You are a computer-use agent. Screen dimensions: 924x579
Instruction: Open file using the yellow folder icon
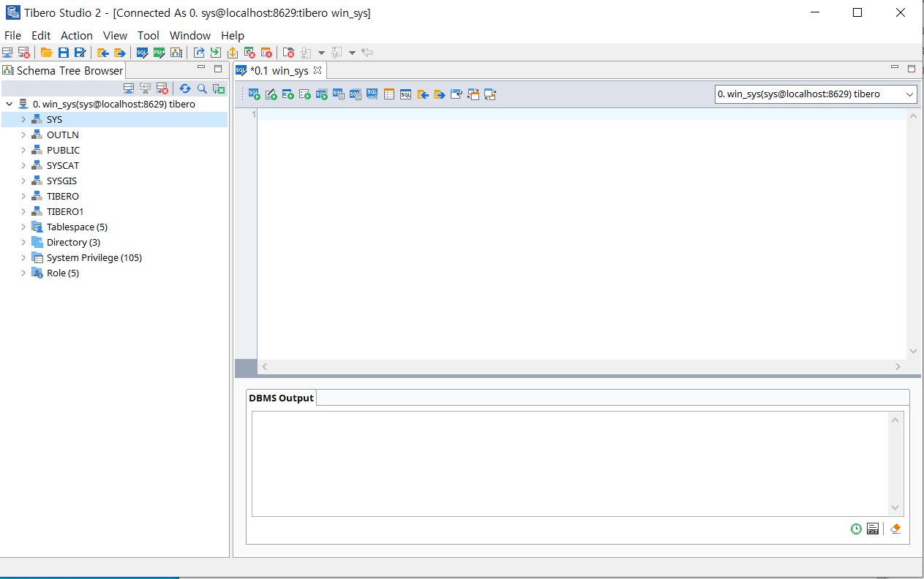[46, 53]
